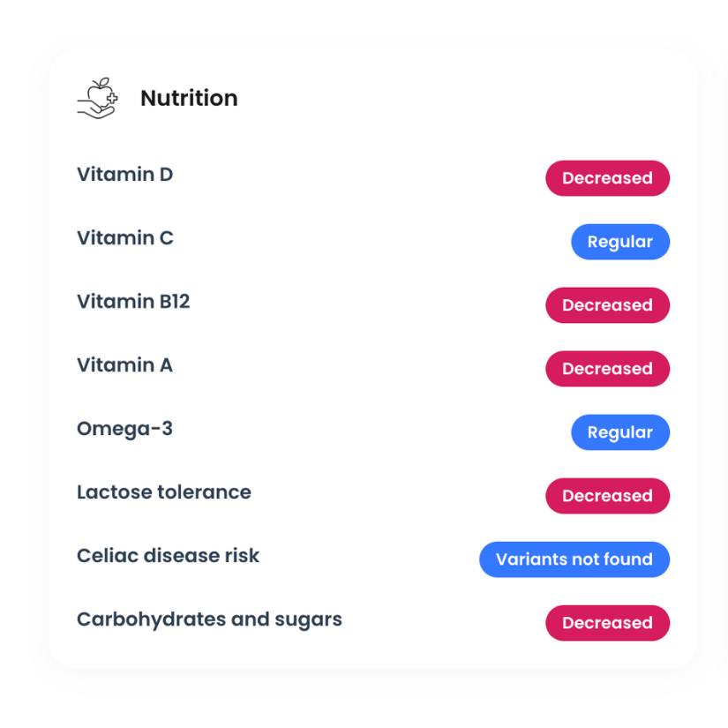The image size is (728, 728).
Task: Click the Variants not found badge
Action: click(x=574, y=559)
